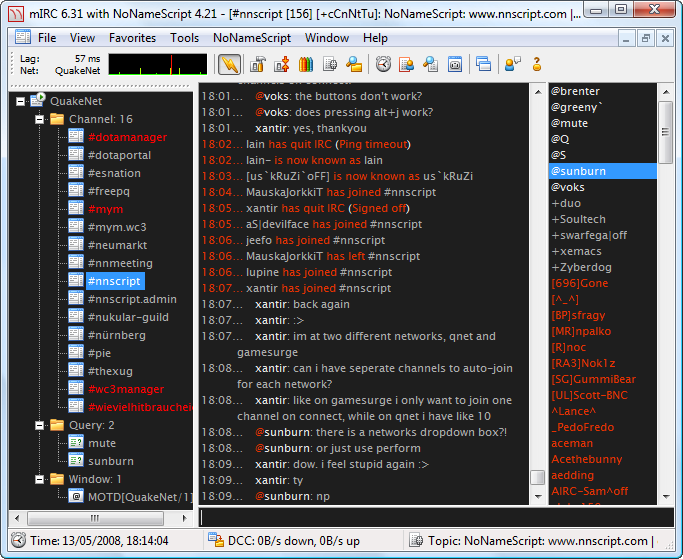Click the lag graph meter
This screenshot has height=559, width=683.
click(x=158, y=64)
